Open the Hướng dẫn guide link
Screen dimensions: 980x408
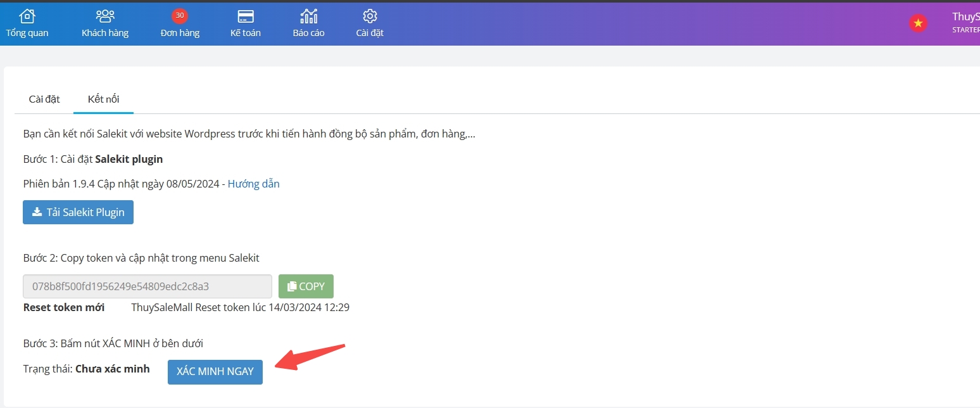coord(253,184)
